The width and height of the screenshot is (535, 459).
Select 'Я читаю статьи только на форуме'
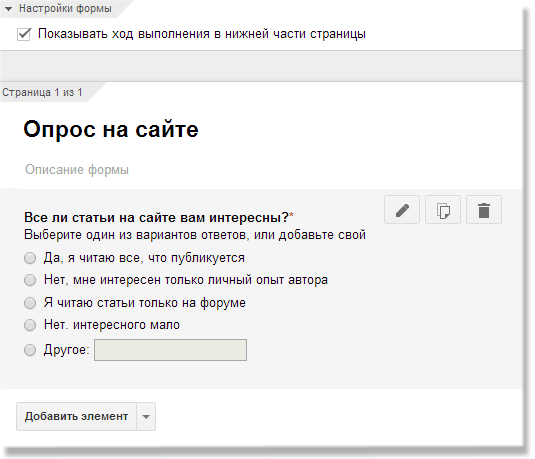coord(30,303)
